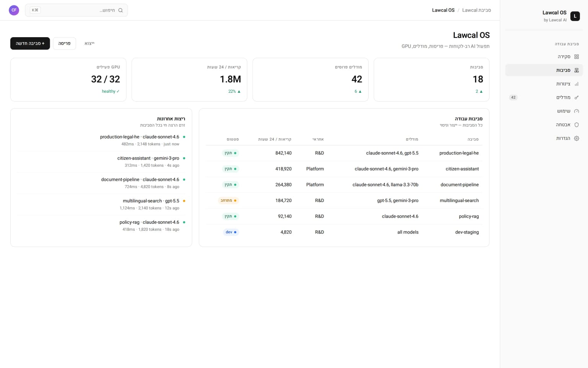This screenshot has height=368, width=588.
Task: Click the מודלים פרוסים 42 stat card
Action: (310, 80)
